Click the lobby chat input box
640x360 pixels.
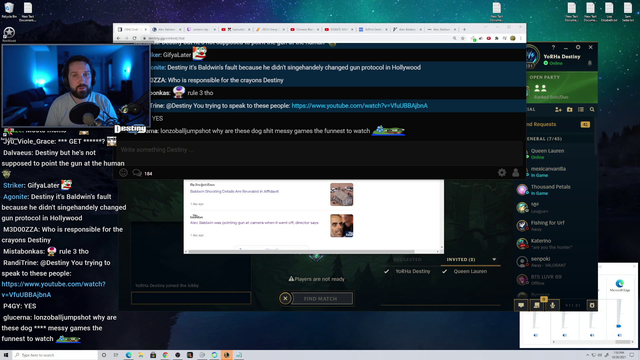click(191, 298)
